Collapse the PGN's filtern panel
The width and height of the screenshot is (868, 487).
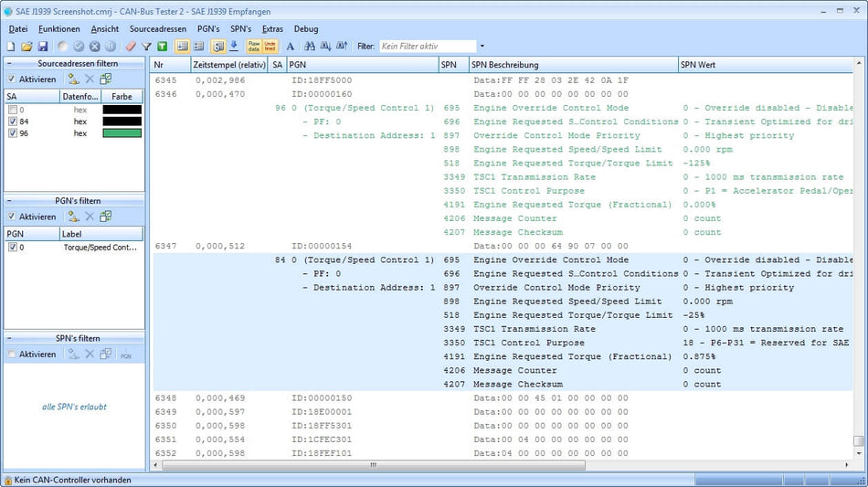9,201
